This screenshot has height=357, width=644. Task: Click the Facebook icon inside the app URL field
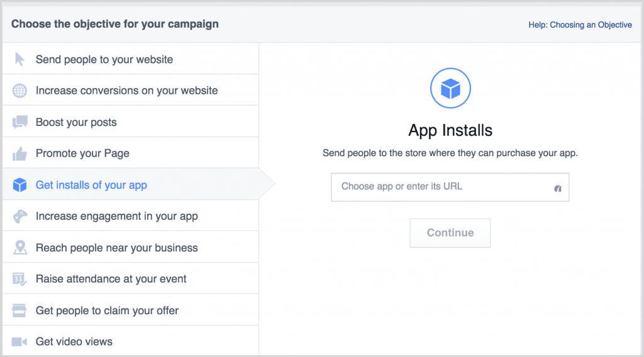tap(557, 188)
